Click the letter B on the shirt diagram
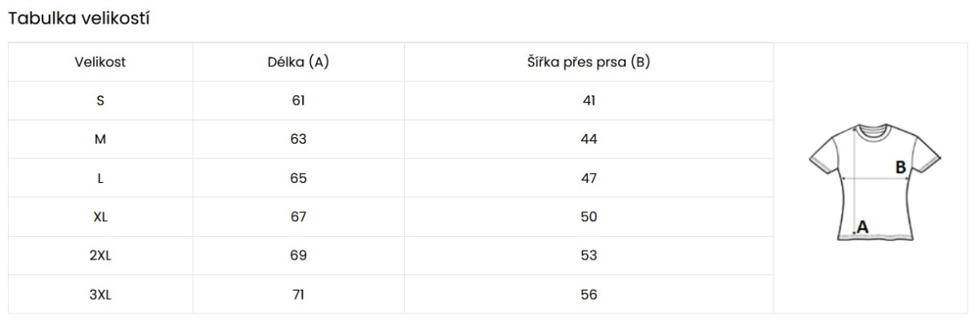 tap(901, 167)
